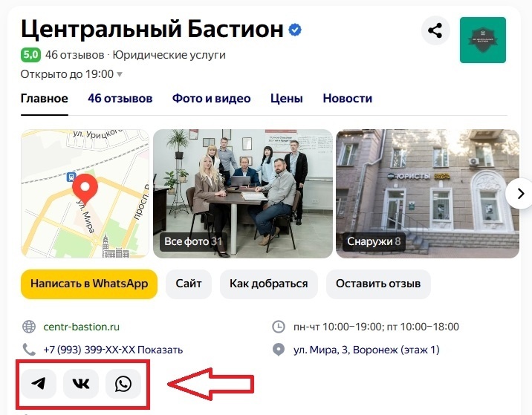
Task: Open the centr-bastion.ru website link
Action: pyautogui.click(x=82, y=327)
